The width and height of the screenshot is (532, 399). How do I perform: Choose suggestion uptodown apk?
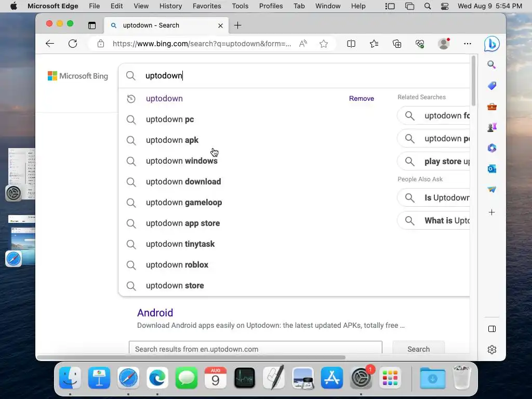click(172, 140)
